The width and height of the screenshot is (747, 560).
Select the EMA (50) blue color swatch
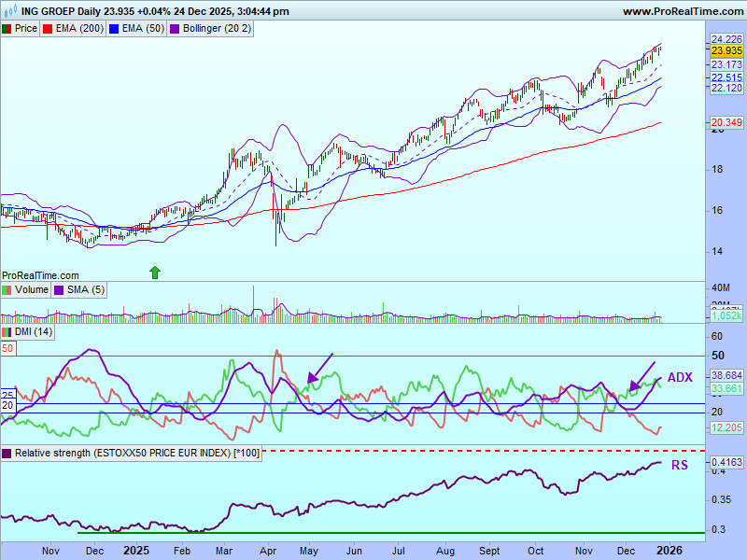(x=115, y=29)
